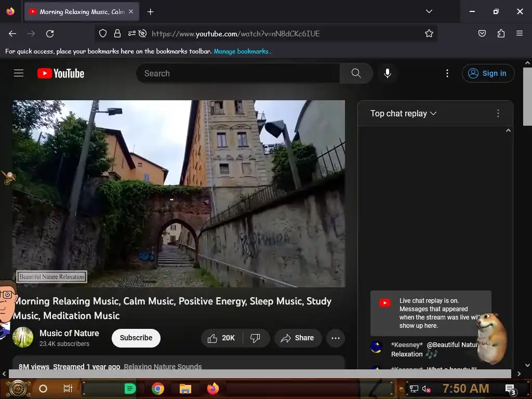This screenshot has width=532, height=399.
Task: Save page to Pocket
Action: pyautogui.click(x=482, y=33)
